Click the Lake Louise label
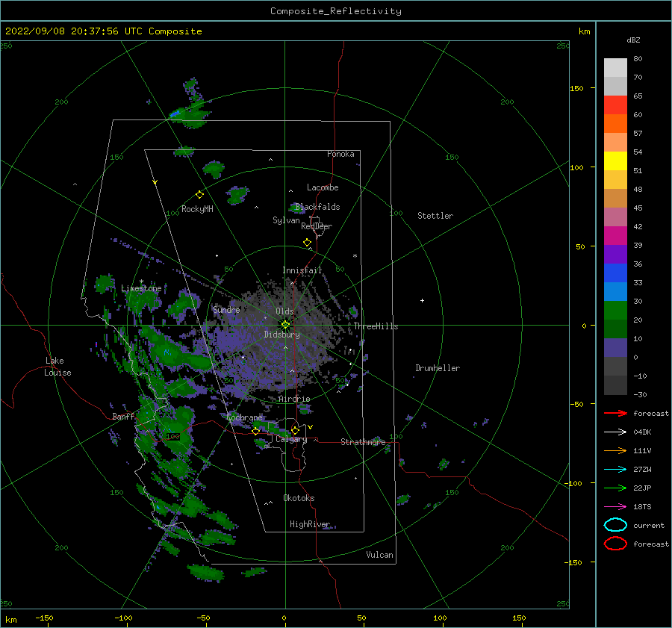 (57, 367)
